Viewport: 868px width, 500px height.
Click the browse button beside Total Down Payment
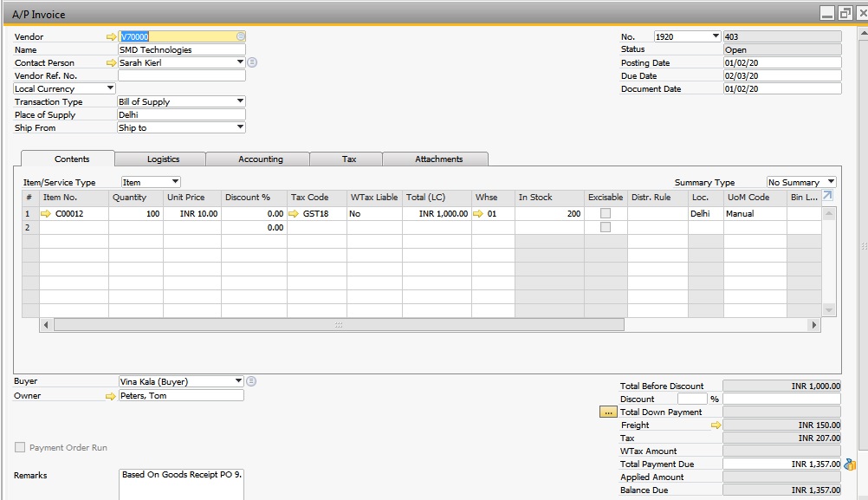coord(608,412)
